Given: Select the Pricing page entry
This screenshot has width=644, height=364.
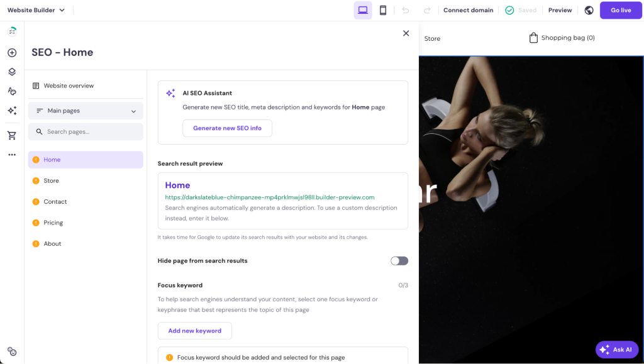Looking at the screenshot, I should (86, 223).
